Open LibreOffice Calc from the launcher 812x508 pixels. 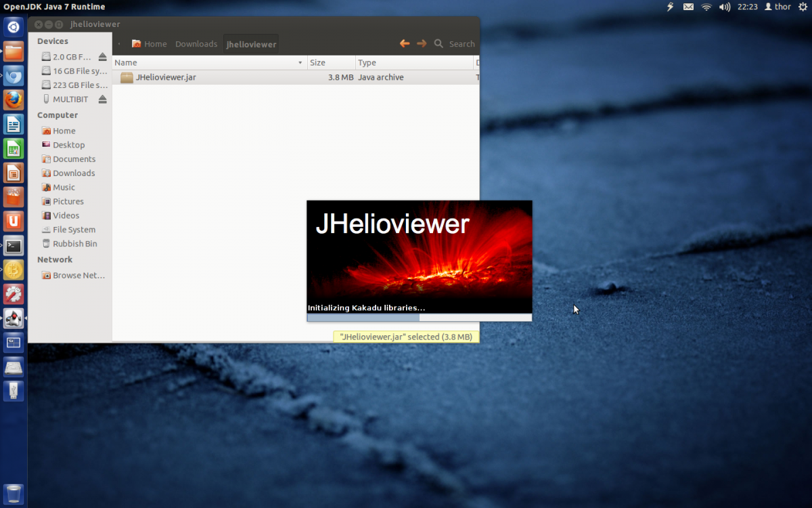pyautogui.click(x=14, y=149)
